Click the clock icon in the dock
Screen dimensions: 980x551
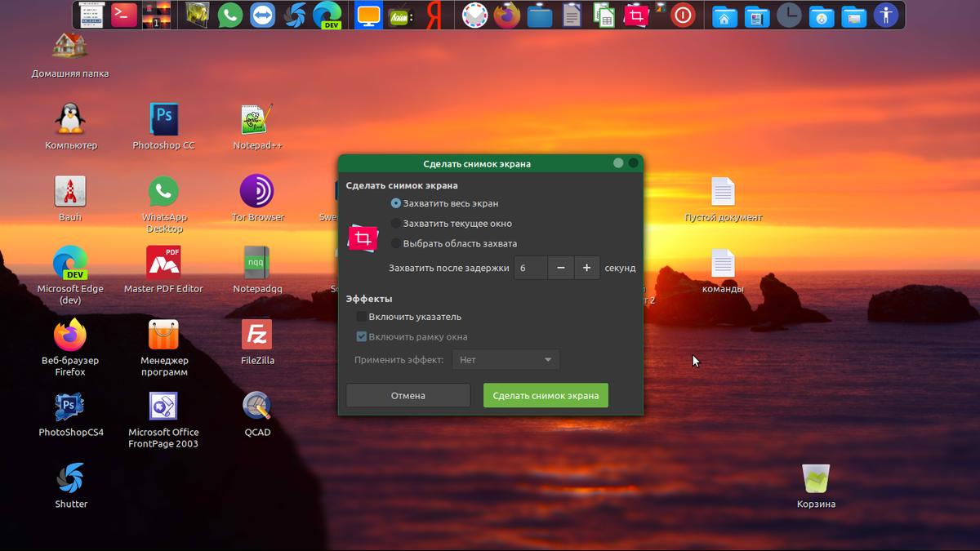click(x=789, y=15)
